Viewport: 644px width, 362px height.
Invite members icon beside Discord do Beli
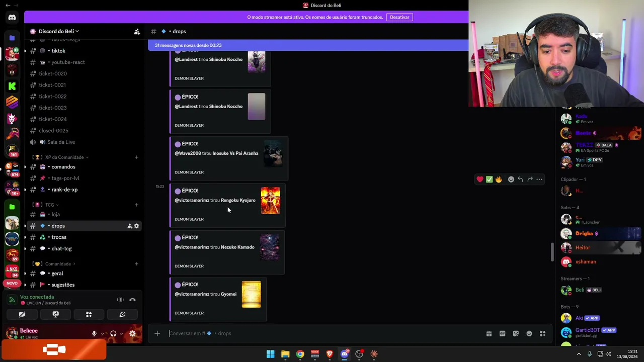137,31
